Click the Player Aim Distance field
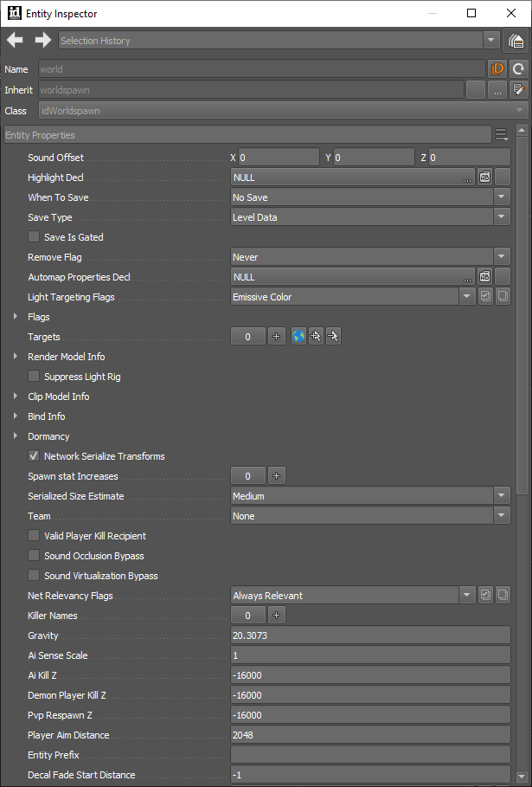 click(370, 735)
